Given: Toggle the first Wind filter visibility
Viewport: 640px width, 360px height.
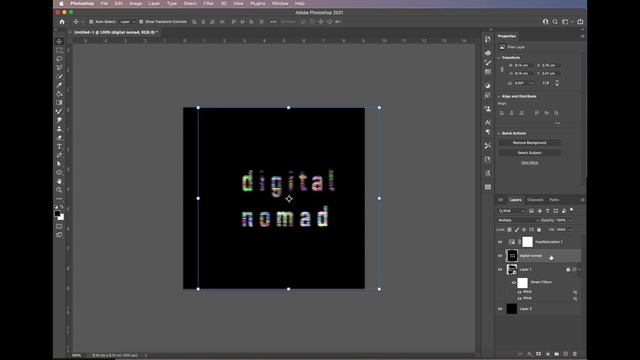Looking at the screenshot, I should coord(520,292).
